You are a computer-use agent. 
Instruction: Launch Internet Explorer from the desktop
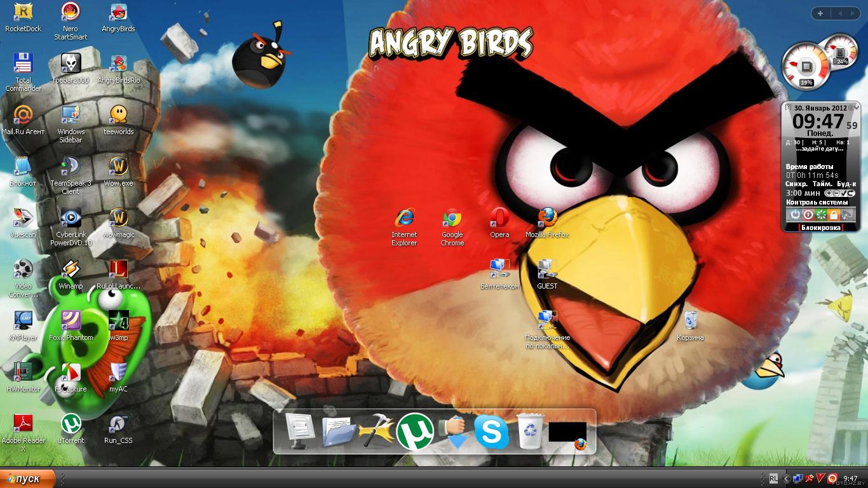click(404, 227)
